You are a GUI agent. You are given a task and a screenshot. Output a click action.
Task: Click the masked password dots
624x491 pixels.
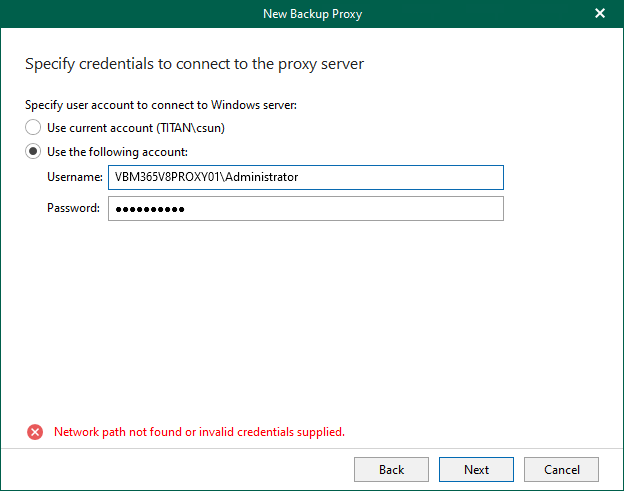(x=151, y=209)
